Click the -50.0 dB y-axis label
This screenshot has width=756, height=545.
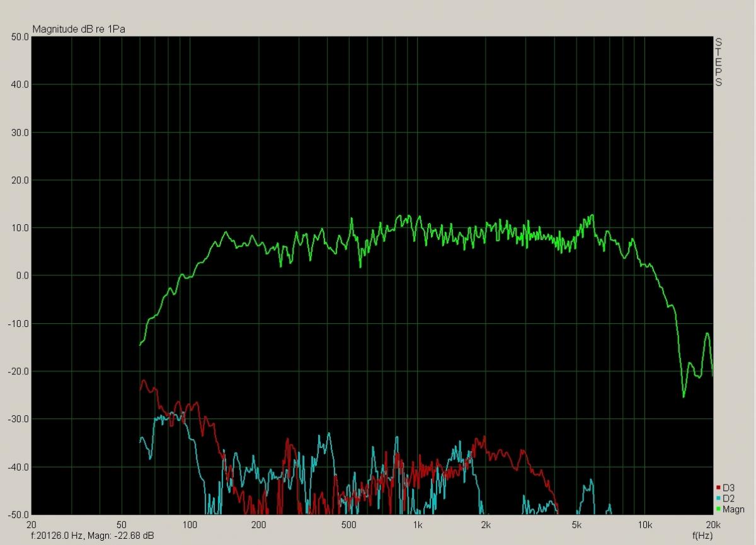tap(19, 515)
